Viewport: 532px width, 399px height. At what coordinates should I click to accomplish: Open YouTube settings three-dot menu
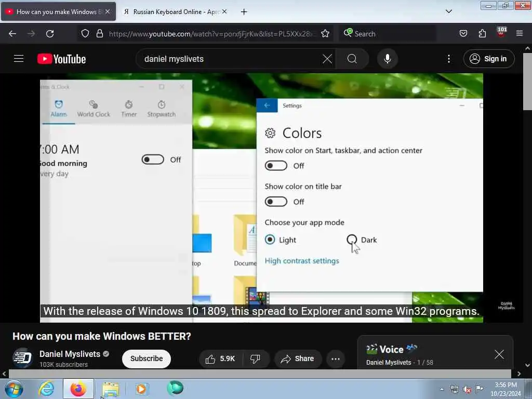(x=448, y=59)
